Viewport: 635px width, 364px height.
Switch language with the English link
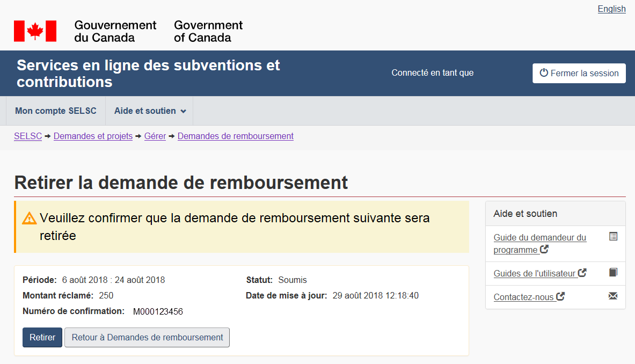(611, 9)
